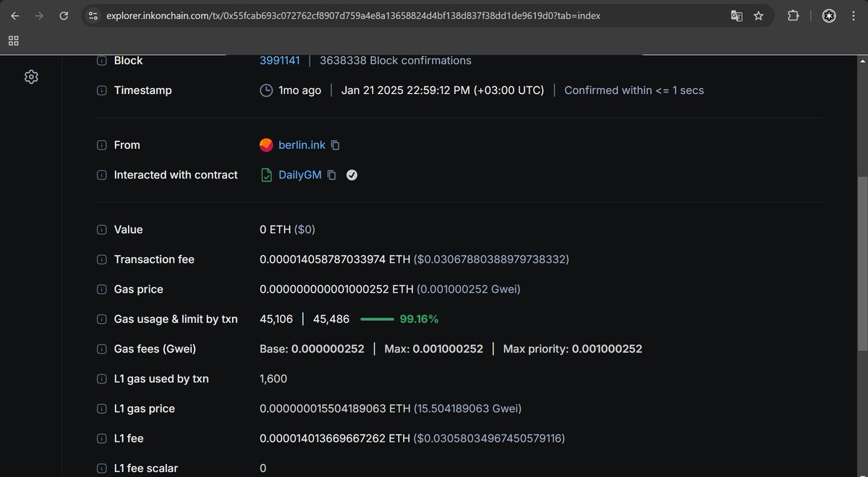Open the profile avatar icon
Screen dimensions: 868x477
pyautogui.click(x=829, y=16)
